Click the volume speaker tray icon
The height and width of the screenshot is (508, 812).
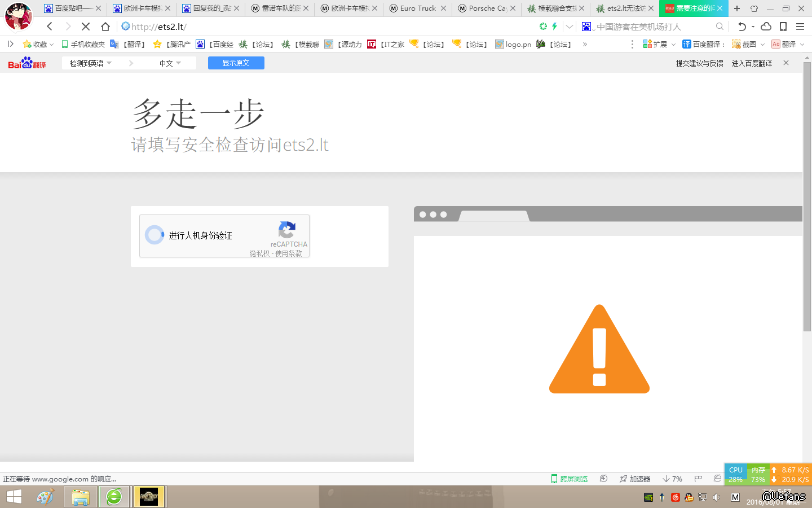click(716, 497)
